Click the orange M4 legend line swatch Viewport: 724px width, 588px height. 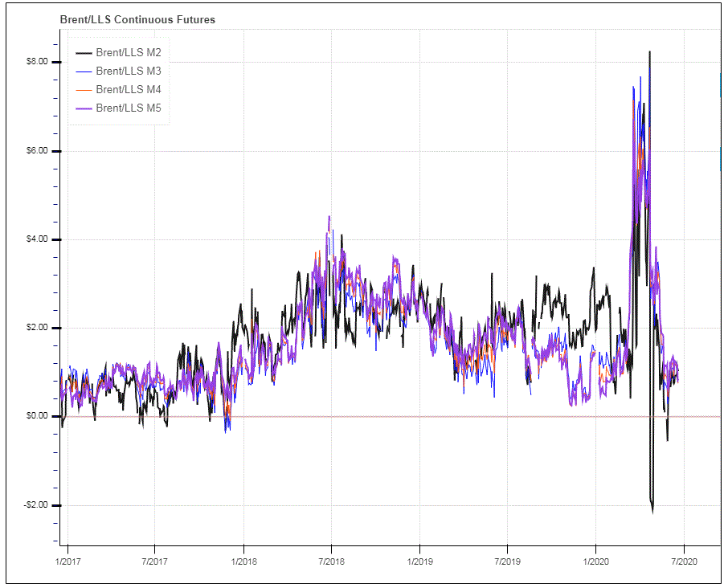[x=84, y=90]
